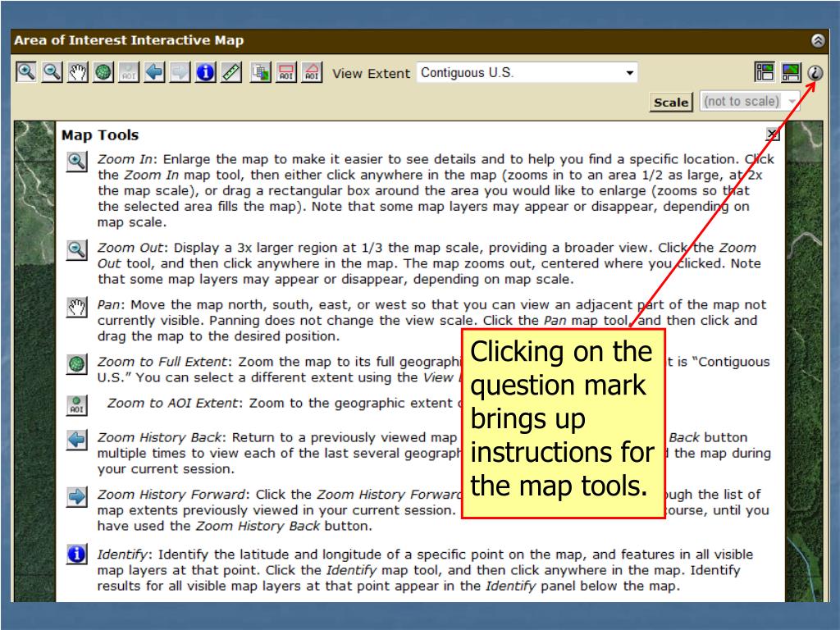This screenshot has height=630, width=840.
Task: Click the "View Extent" label
Action: point(371,73)
